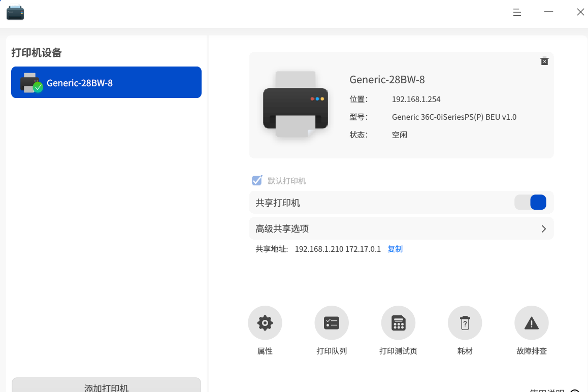This screenshot has height=392, width=588.
Task: Open the 耗材 supplies icon
Action: 465,322
